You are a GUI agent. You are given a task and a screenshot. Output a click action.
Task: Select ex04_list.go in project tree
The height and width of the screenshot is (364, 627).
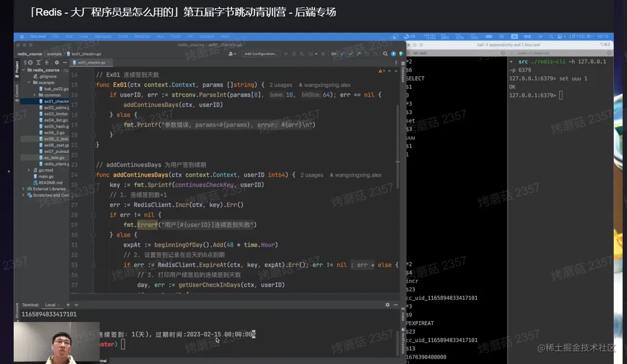[54, 120]
